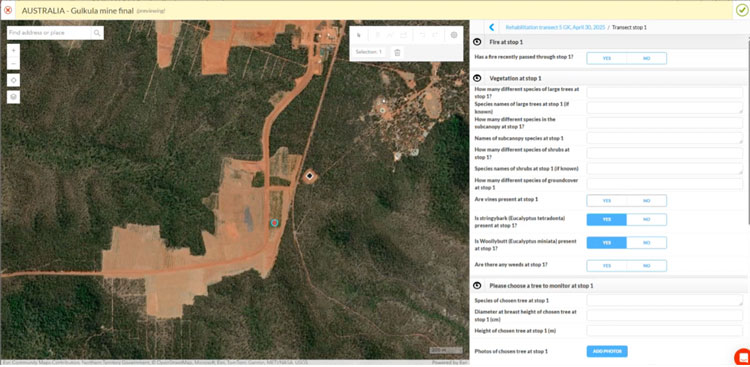Collapse the Vegetation at stop 1 section

click(x=477, y=78)
